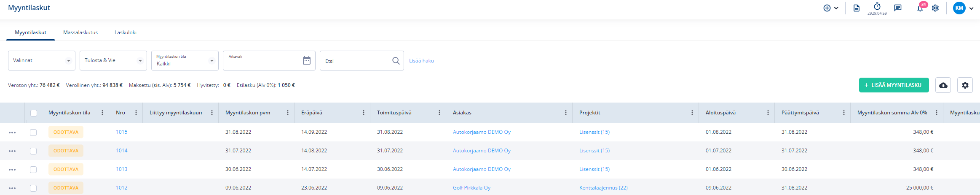Tick the checkbox for invoice 1015
The width and height of the screenshot is (980, 195).
click(33, 133)
